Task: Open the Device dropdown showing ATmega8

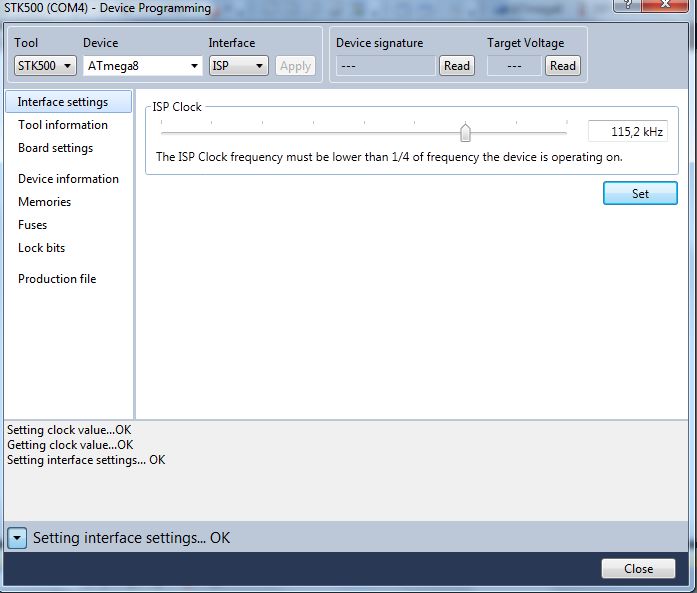Action: coord(143,66)
